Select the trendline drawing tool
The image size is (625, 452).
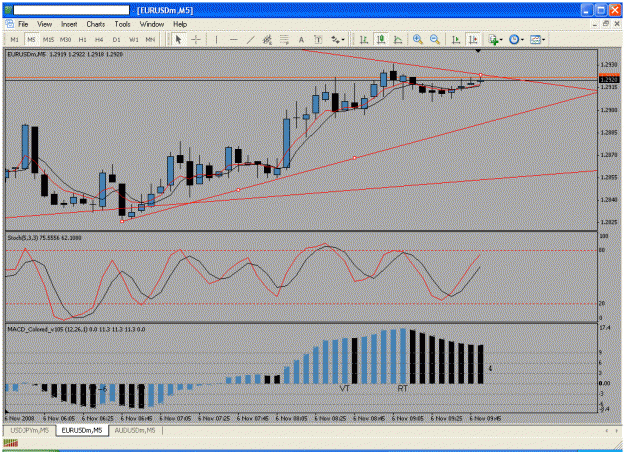(250, 39)
